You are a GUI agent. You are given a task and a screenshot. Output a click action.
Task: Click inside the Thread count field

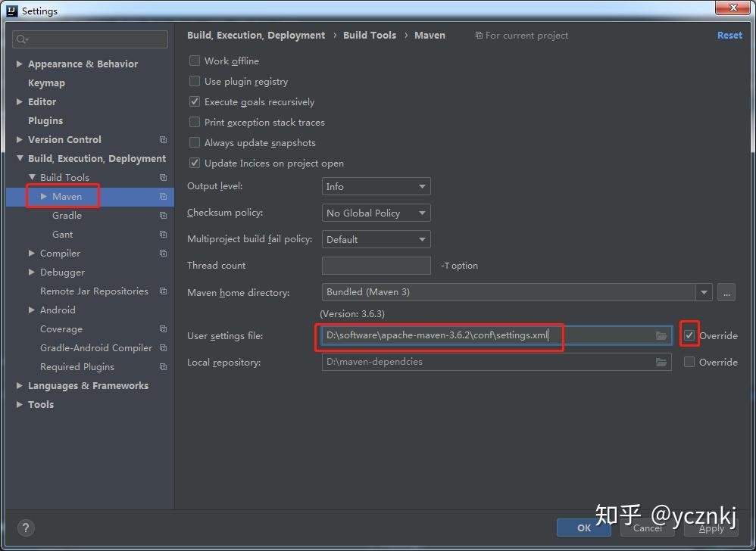click(376, 265)
